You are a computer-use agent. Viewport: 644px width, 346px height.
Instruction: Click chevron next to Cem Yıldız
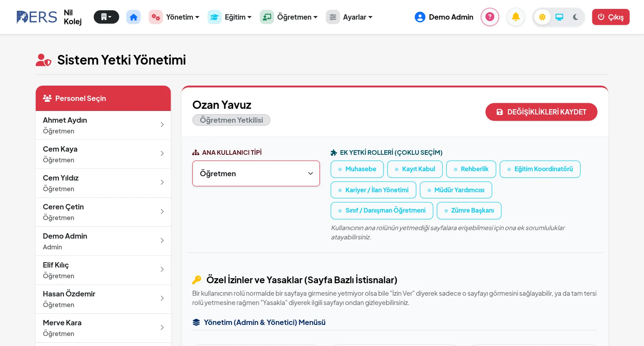coord(162,183)
